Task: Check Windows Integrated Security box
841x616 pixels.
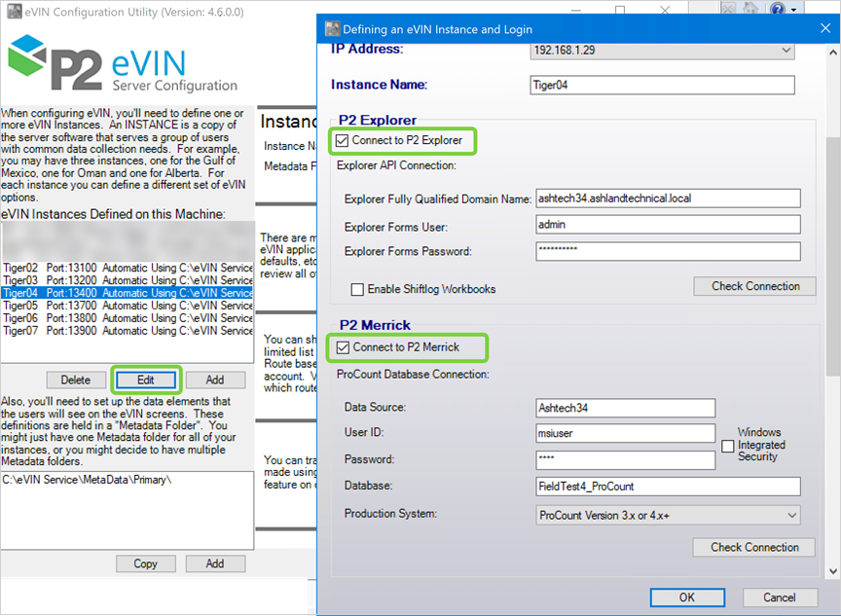Action: coord(727,445)
